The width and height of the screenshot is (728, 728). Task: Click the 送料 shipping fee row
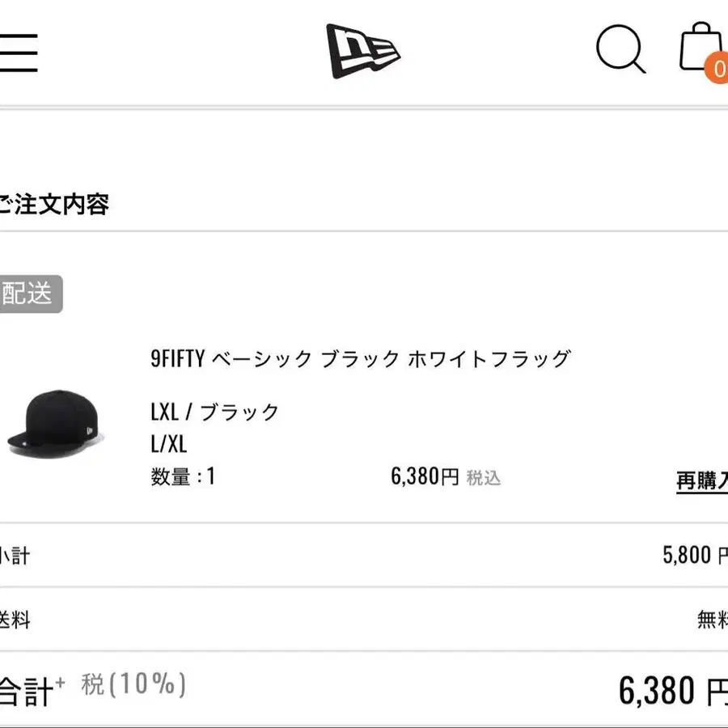364,620
